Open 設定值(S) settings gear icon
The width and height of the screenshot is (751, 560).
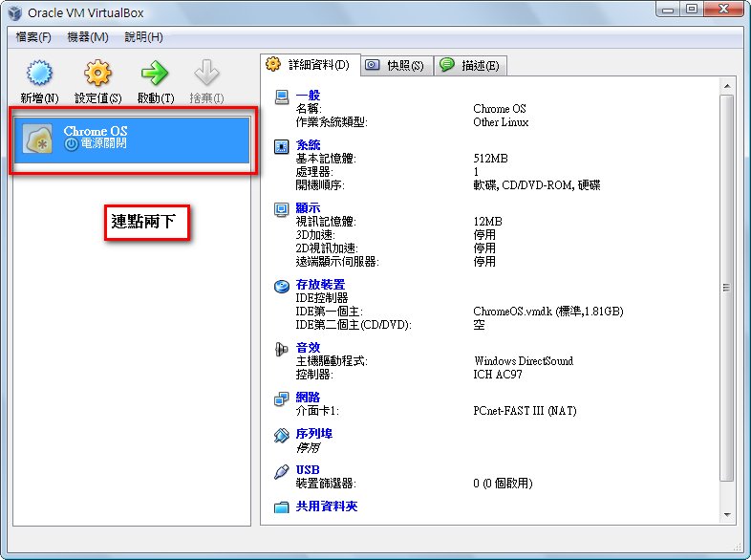[97, 73]
